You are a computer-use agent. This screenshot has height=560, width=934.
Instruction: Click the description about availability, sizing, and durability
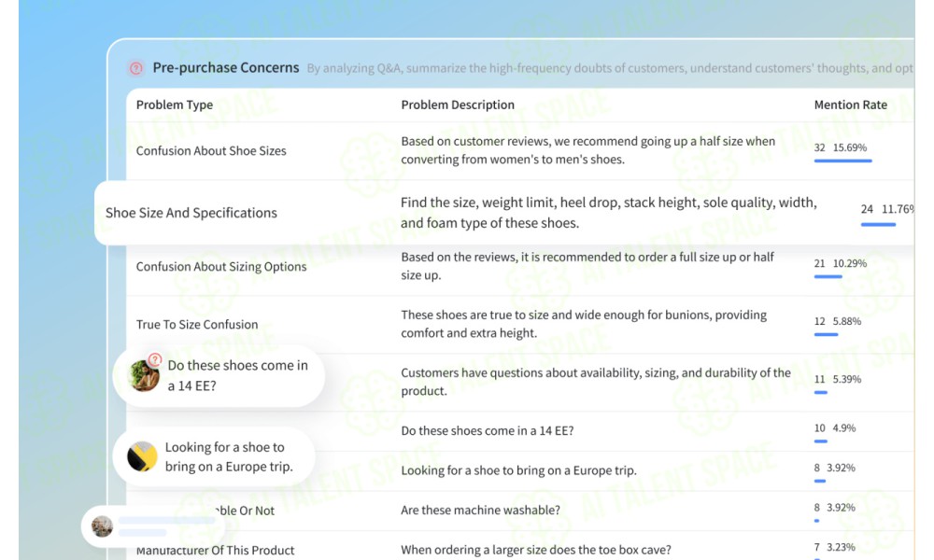596,382
